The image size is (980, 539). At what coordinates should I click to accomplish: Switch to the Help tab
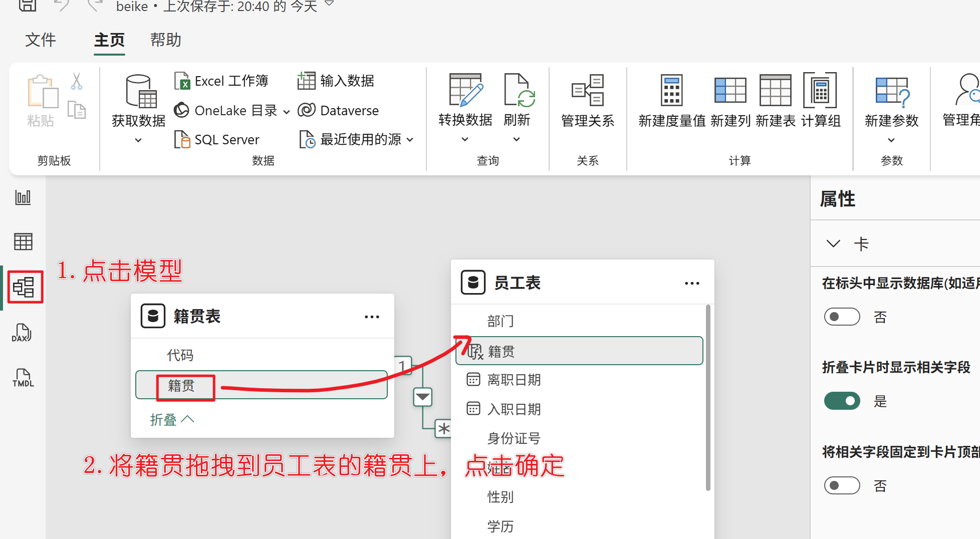165,40
